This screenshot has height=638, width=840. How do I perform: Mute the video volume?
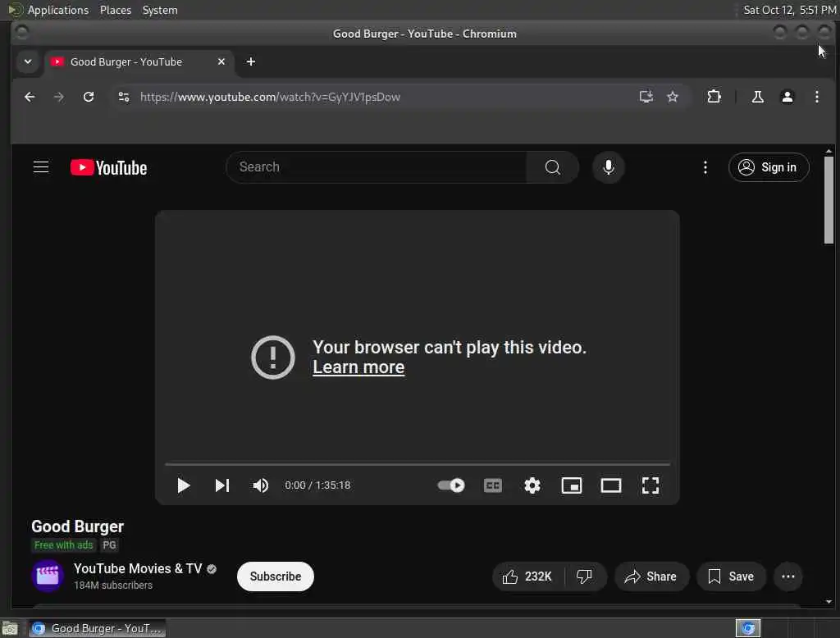tap(260, 485)
